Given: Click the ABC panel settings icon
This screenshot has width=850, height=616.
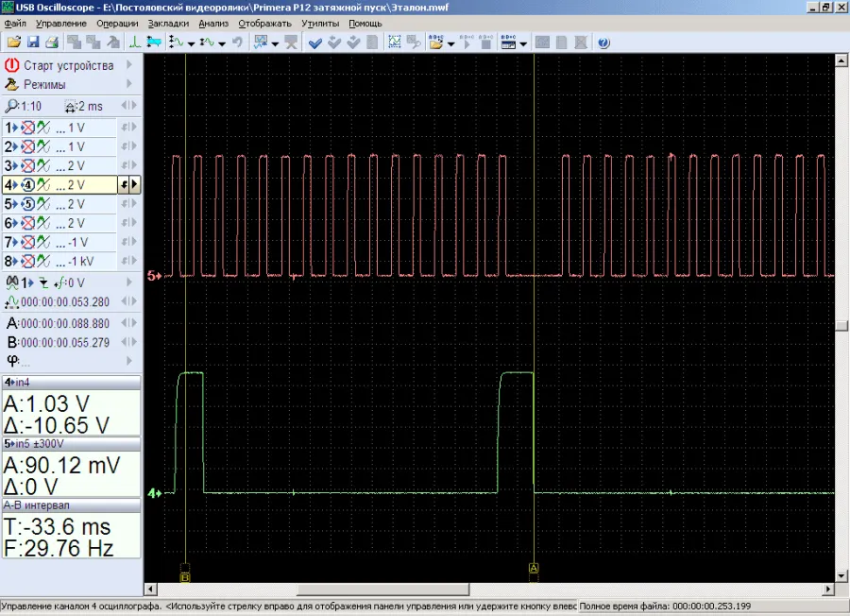Looking at the screenshot, I should click(x=508, y=43).
